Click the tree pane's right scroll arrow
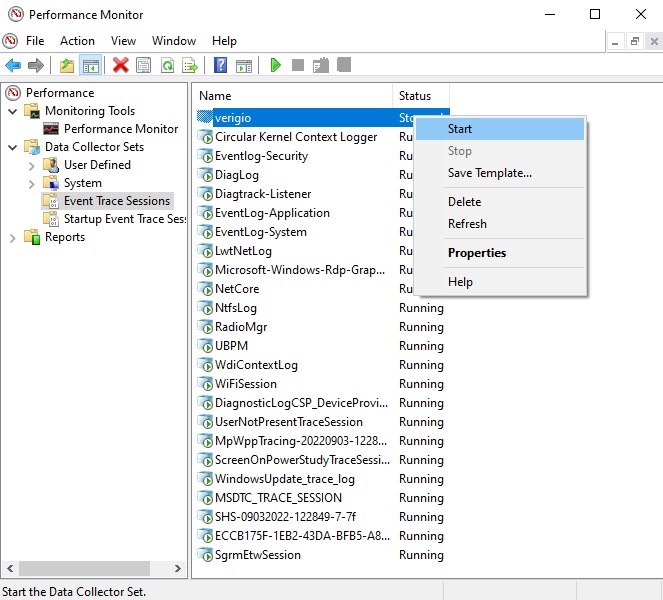The image size is (663, 600). (x=178, y=568)
